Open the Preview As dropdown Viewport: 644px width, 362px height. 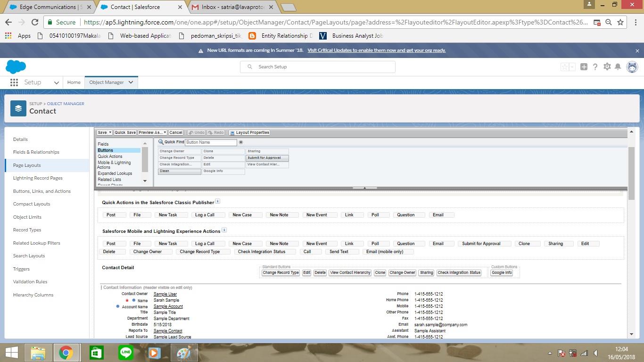152,133
